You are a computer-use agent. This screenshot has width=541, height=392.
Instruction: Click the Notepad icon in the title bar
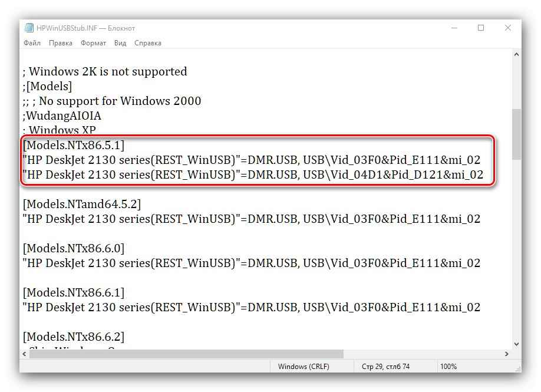tap(29, 28)
